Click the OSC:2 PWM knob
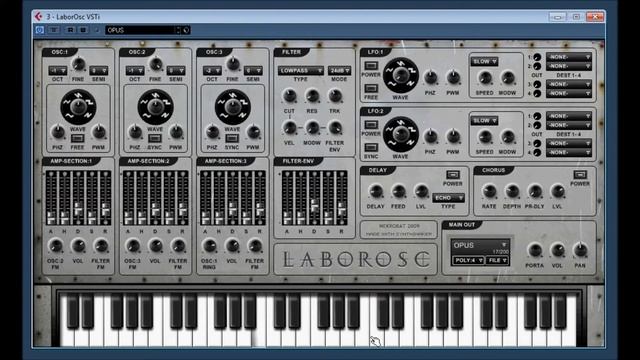The image size is (640, 360). pyautogui.click(x=176, y=132)
